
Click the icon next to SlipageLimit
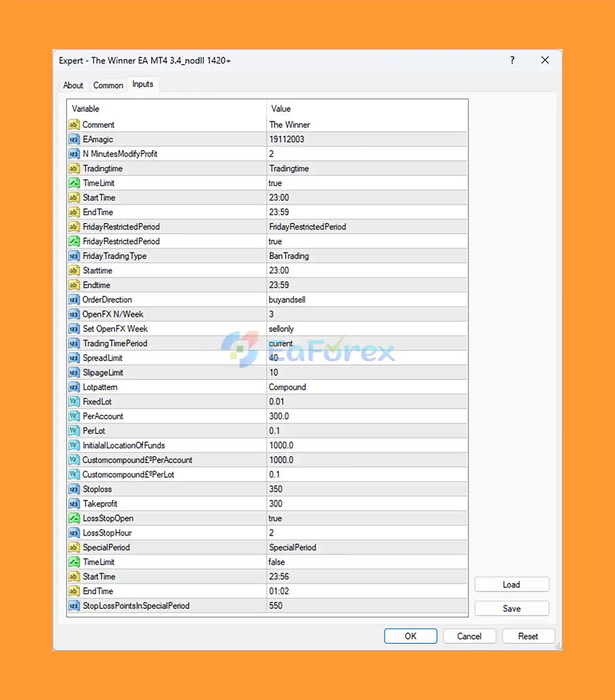coord(74,372)
